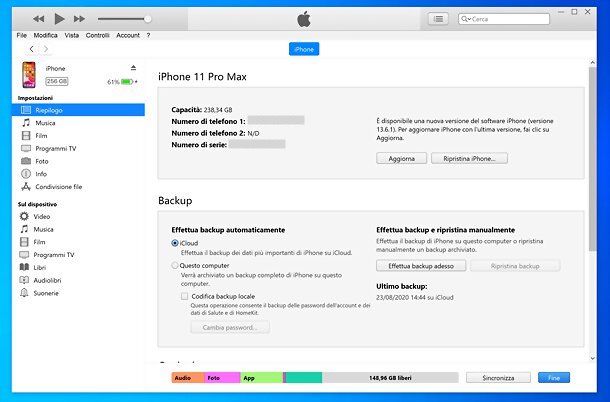Eject the iPhone with the eject icon
This screenshot has width=610, height=402.
click(x=133, y=68)
